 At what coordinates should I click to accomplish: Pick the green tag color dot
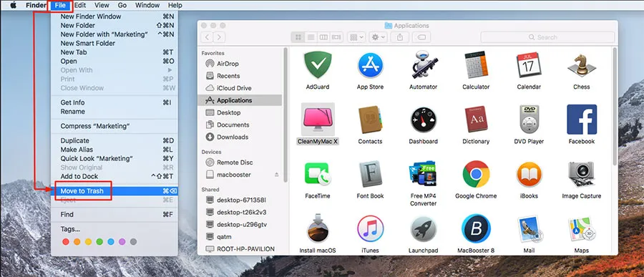click(x=99, y=242)
